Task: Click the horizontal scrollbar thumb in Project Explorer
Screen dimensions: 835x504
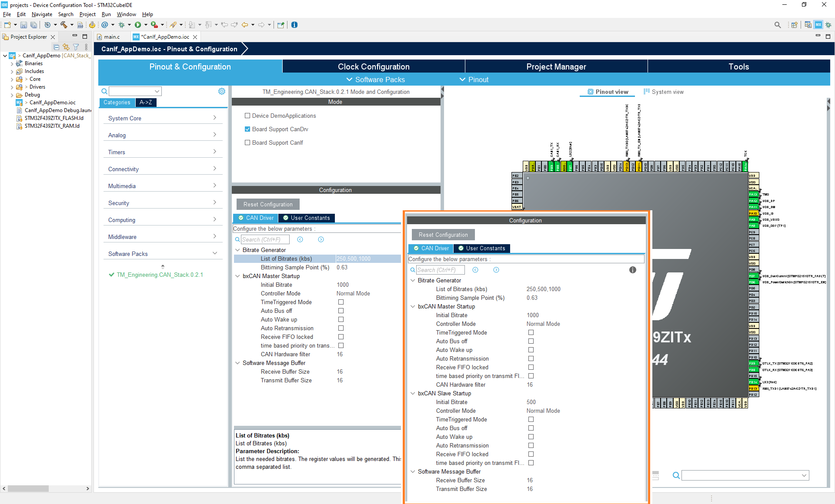Action: point(28,488)
